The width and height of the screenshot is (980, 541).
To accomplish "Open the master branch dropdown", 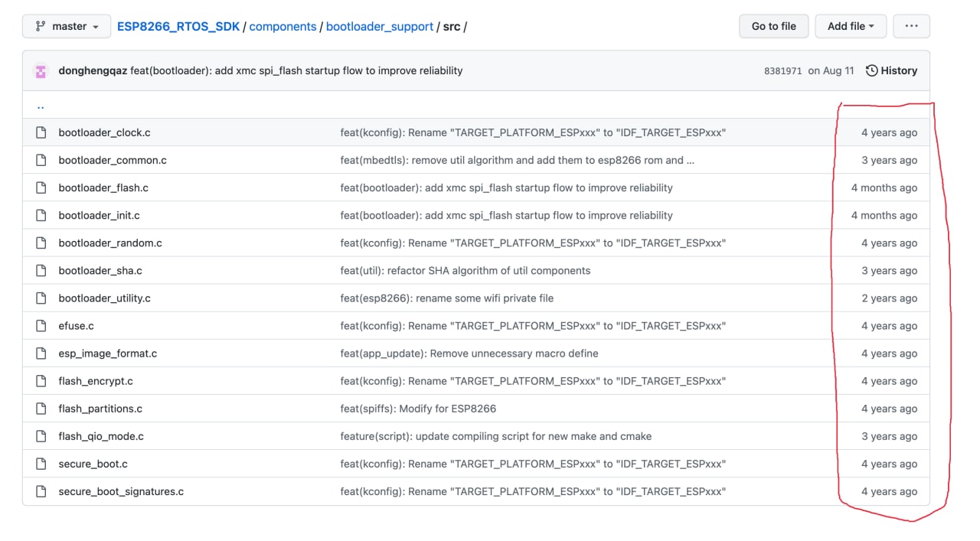I will [x=67, y=26].
